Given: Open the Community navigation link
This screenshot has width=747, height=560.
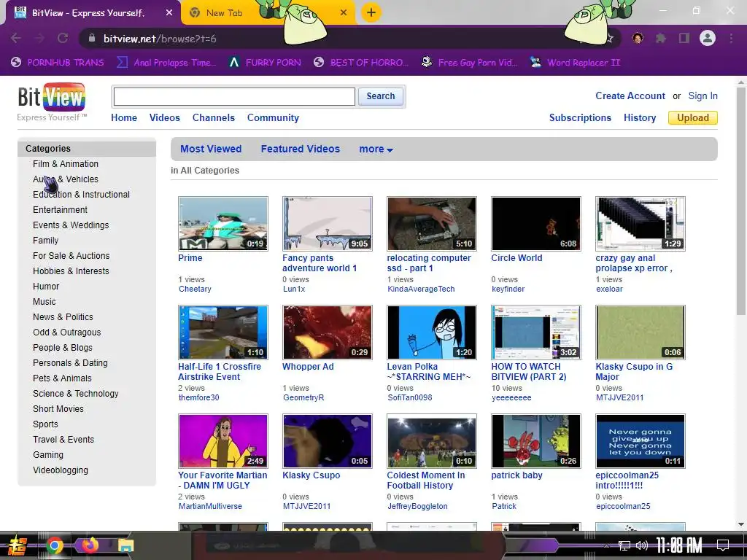Looking at the screenshot, I should [273, 117].
